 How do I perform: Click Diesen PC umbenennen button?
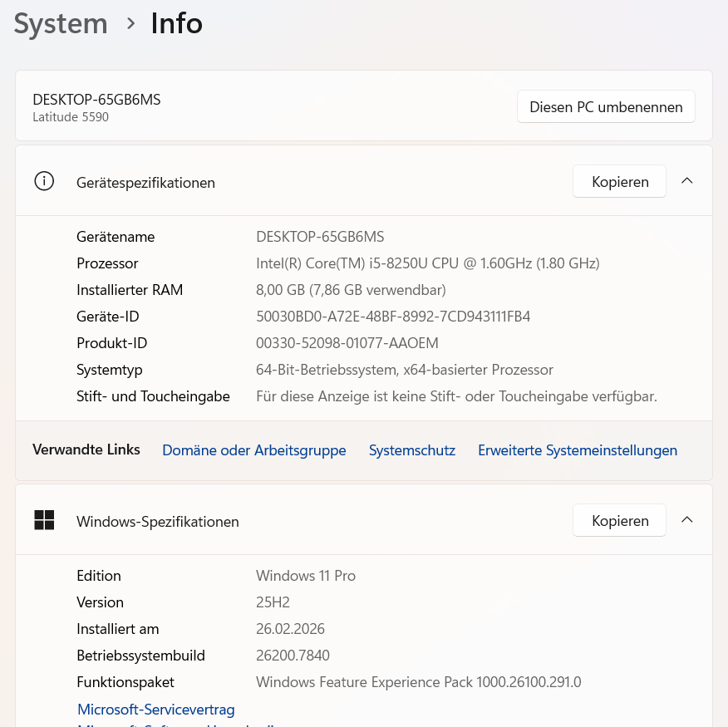pyautogui.click(x=606, y=107)
